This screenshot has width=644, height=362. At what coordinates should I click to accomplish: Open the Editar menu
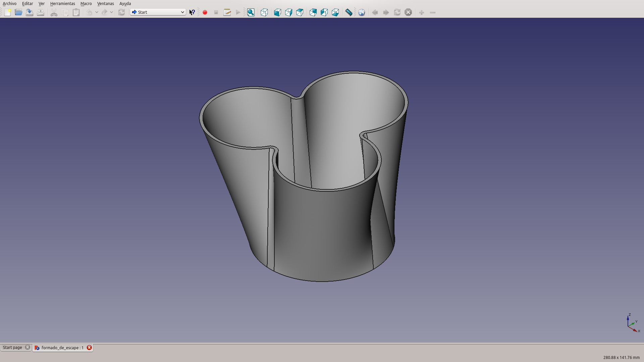pos(28,3)
